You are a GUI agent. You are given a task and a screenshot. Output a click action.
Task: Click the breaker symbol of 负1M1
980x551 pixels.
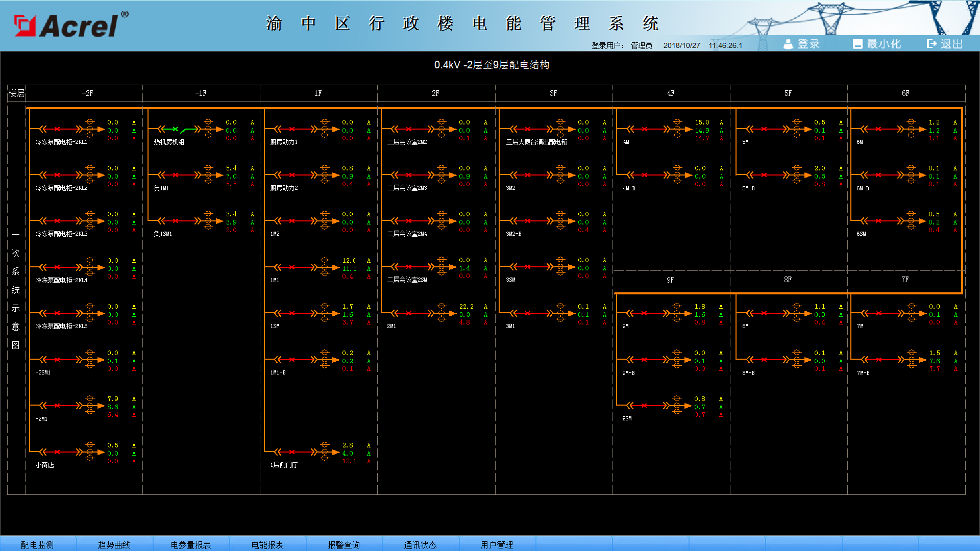tap(176, 175)
